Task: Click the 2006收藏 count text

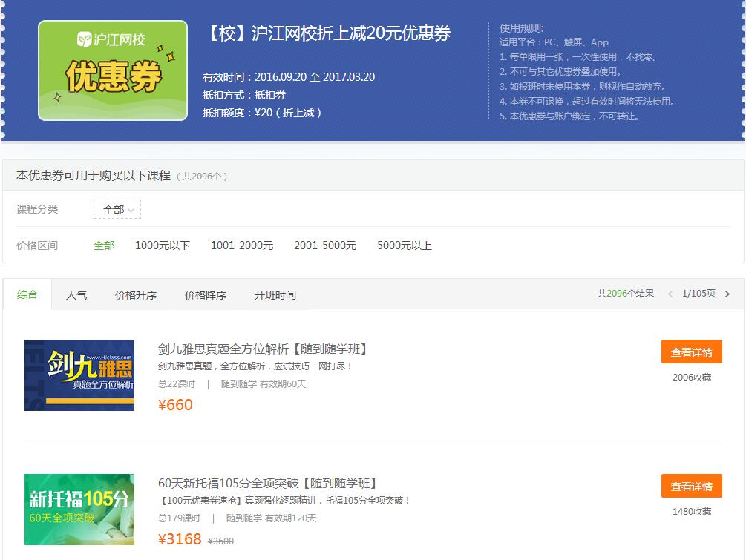Action: 692,378
